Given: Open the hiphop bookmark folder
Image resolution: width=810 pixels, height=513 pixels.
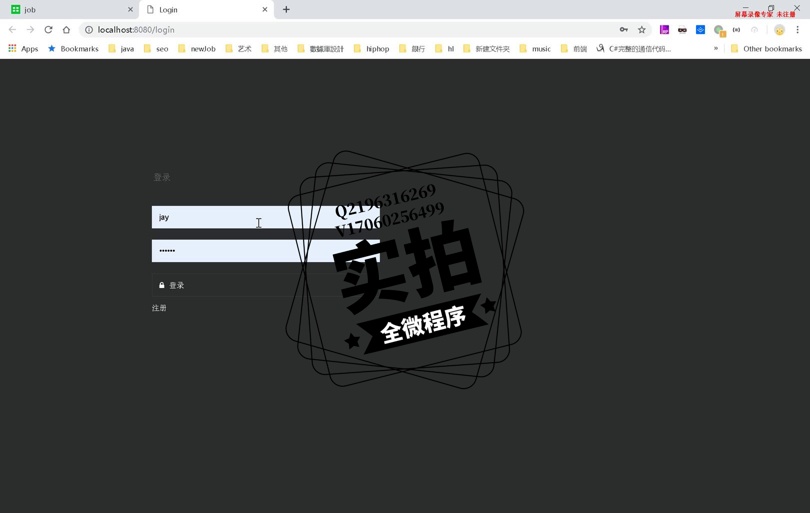Looking at the screenshot, I should coord(371,49).
